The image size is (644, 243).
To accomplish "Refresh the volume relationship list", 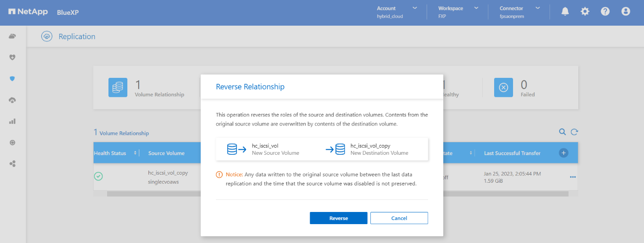I will tap(574, 132).
